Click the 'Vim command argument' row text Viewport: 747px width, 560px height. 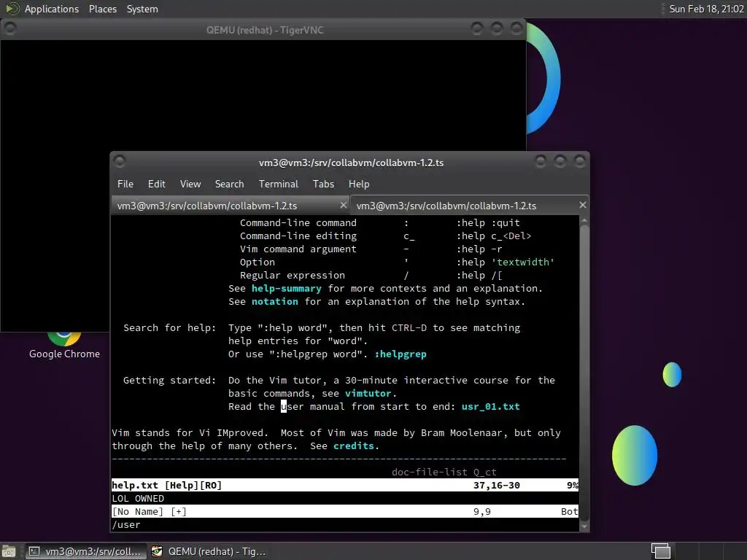click(298, 249)
